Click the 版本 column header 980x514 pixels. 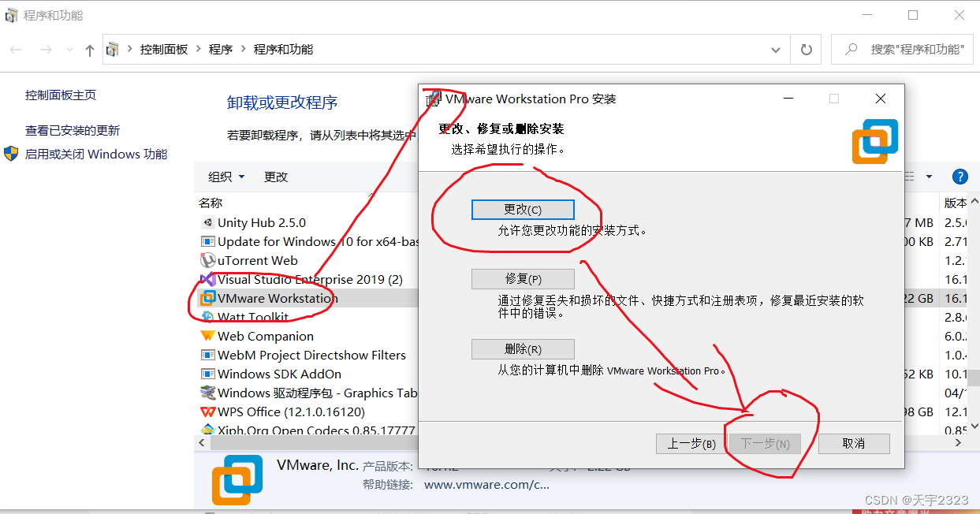(x=956, y=203)
